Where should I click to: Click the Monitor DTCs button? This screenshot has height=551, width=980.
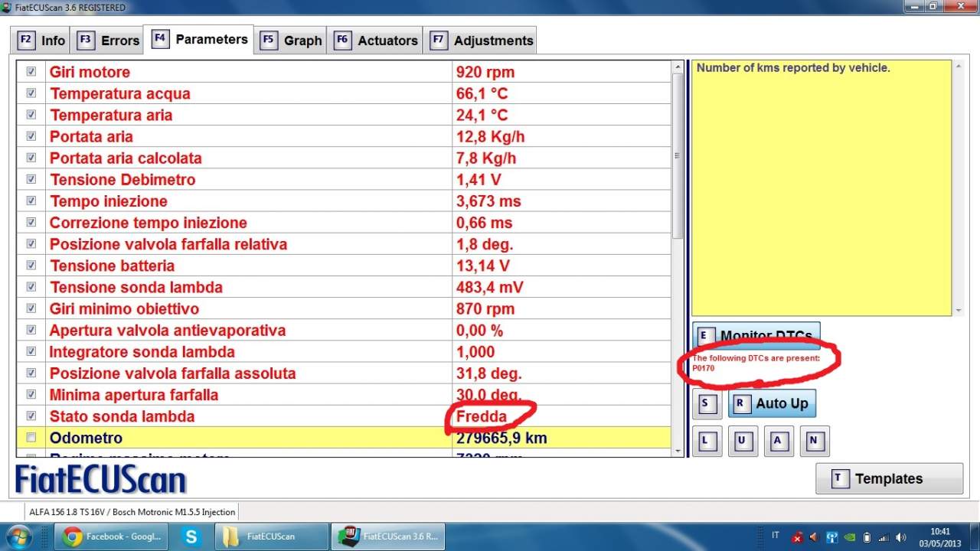coord(756,336)
